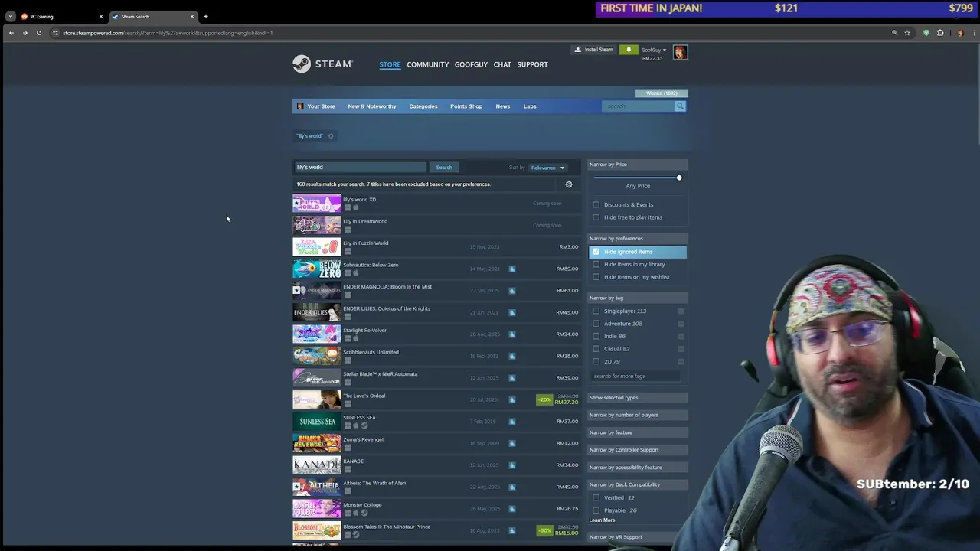The image size is (980, 551).
Task: Check Hide items on my wishlist
Action: pos(596,277)
